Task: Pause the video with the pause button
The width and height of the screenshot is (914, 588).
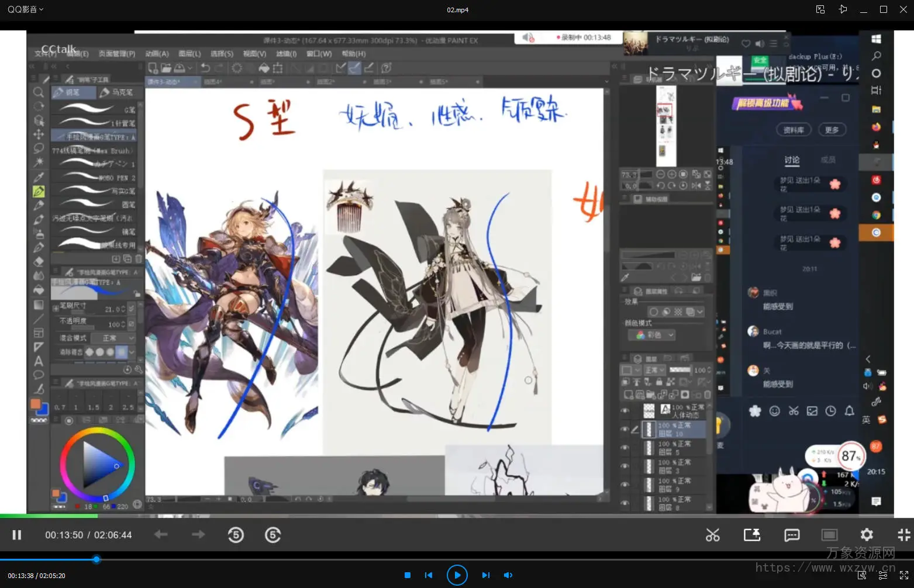Action: [x=17, y=535]
